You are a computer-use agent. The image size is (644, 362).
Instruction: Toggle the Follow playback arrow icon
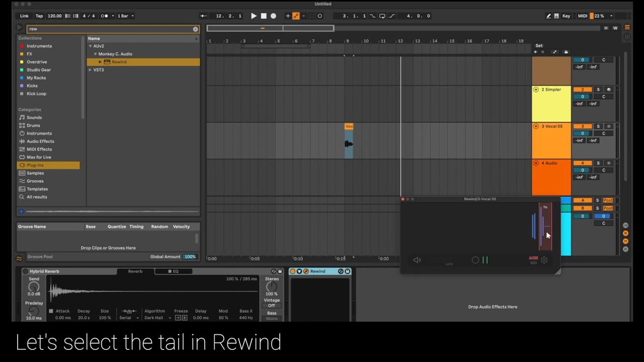[203, 16]
